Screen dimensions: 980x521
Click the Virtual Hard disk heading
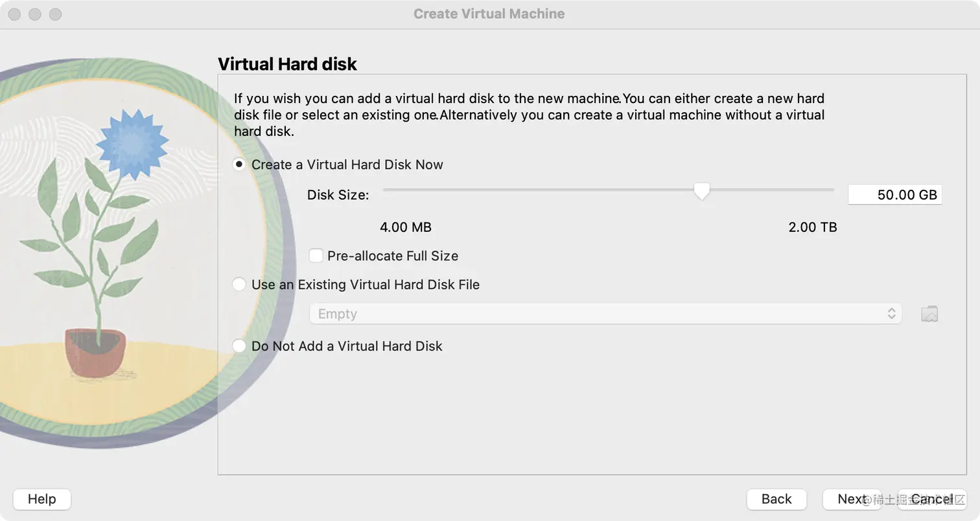[x=287, y=64]
